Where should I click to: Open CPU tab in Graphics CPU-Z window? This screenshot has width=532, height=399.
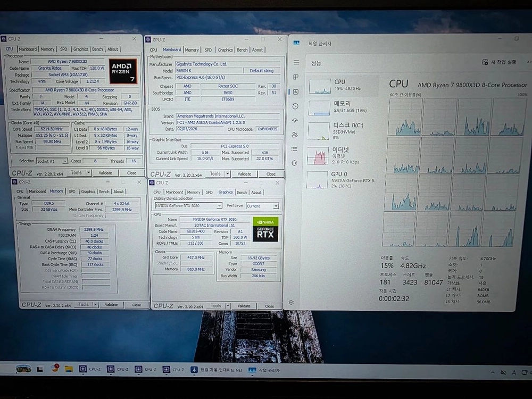click(x=157, y=192)
